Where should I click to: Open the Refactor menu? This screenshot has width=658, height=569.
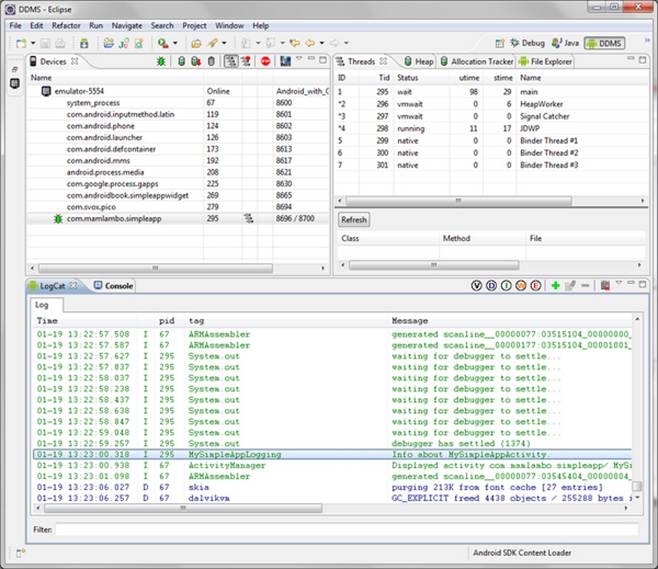[66, 25]
